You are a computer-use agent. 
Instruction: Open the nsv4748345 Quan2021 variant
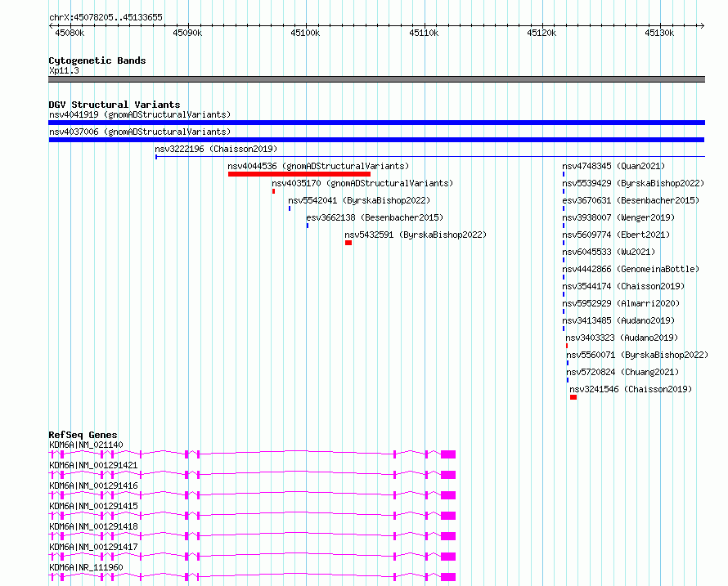(x=613, y=166)
